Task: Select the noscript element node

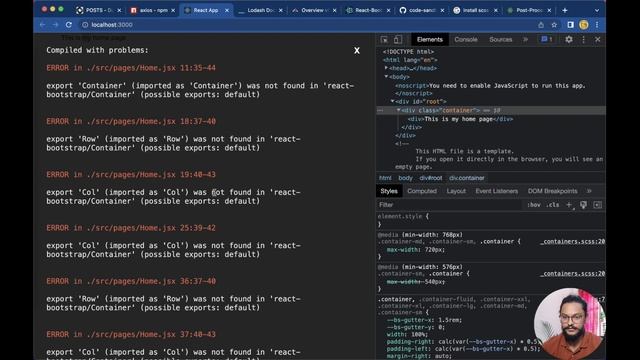Action: [490, 86]
